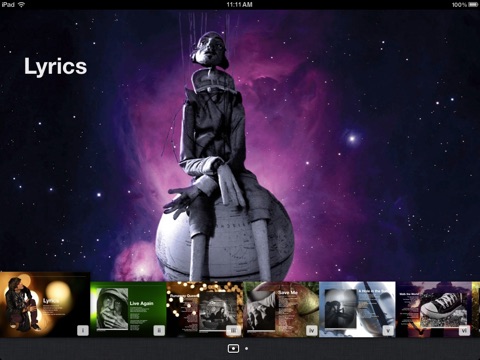Jump to the second section dot
This screenshot has width=480, height=360.
(246, 348)
